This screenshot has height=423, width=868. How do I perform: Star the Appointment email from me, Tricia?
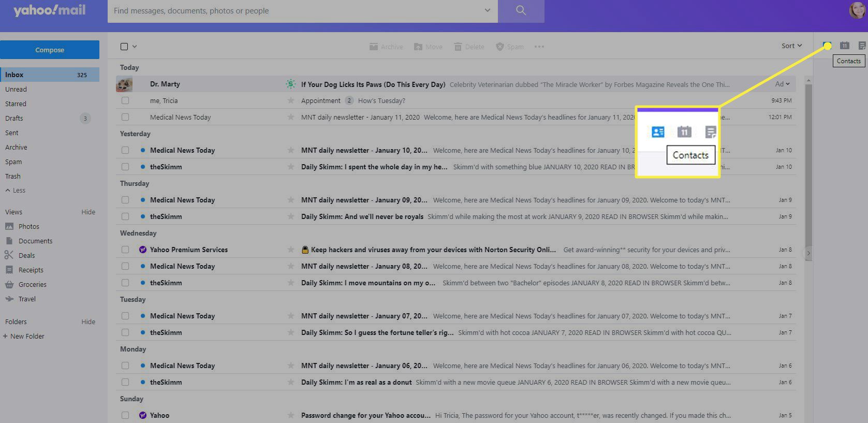pyautogui.click(x=291, y=100)
